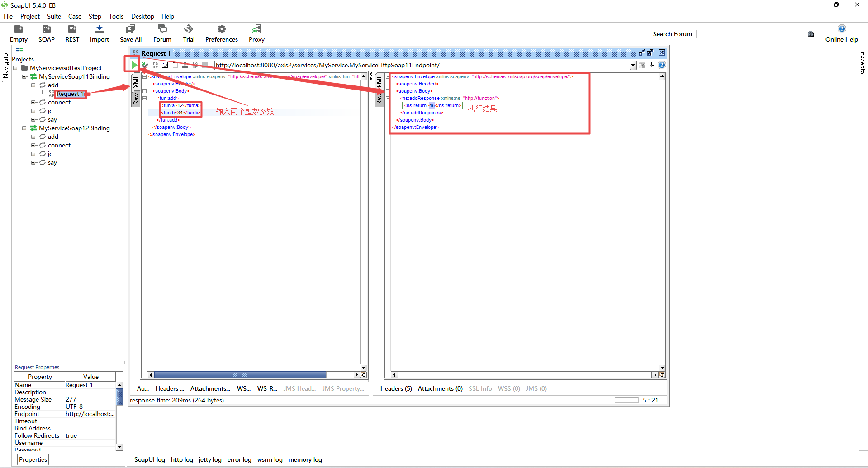868x468 pixels.
Task: Toggle the Proxy toolbar icon
Action: coord(256,29)
